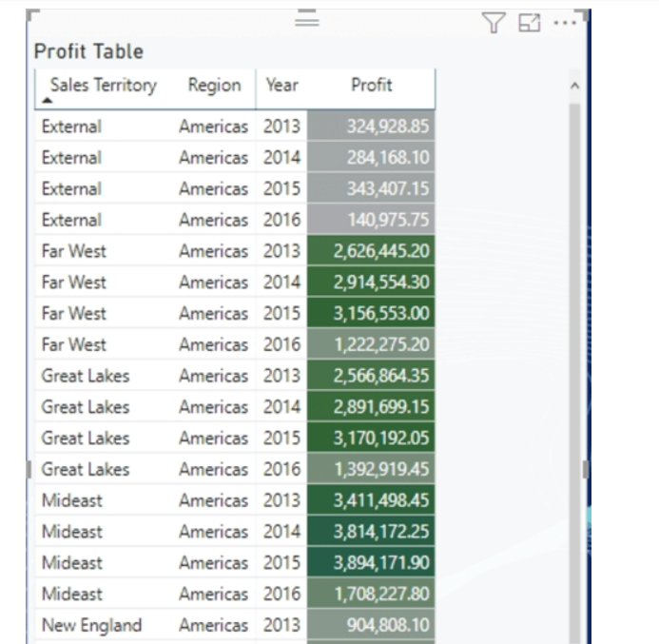Click Great Lakes in the 2016 row
The height and width of the screenshot is (644, 659).
[86, 469]
